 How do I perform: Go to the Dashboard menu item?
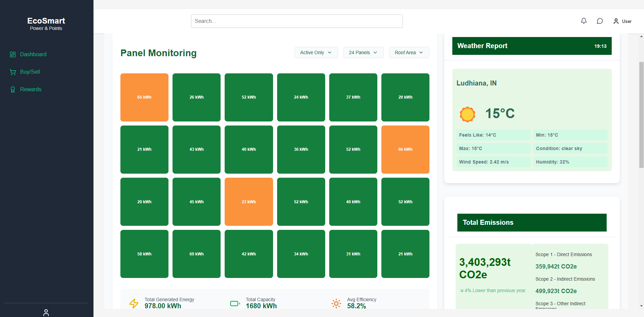tap(33, 55)
